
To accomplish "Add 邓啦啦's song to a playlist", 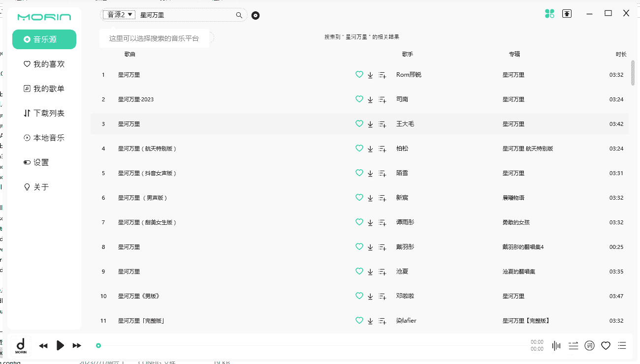I will [382, 296].
